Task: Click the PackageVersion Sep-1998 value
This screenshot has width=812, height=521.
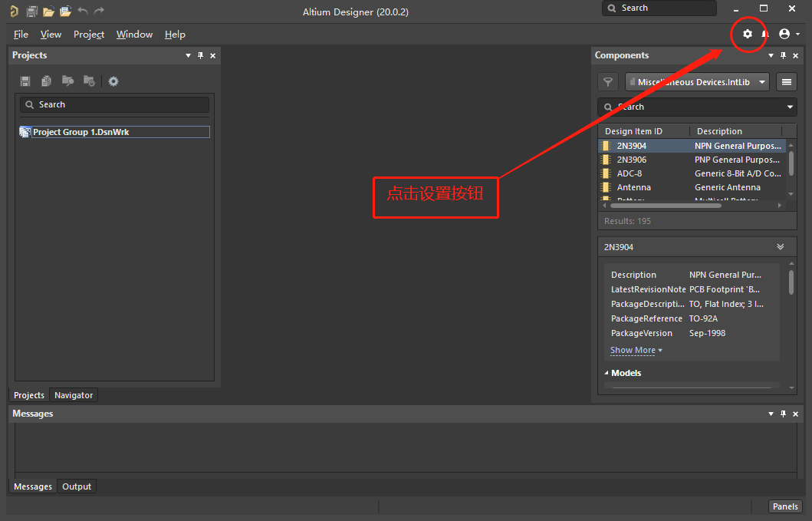Action: (707, 333)
